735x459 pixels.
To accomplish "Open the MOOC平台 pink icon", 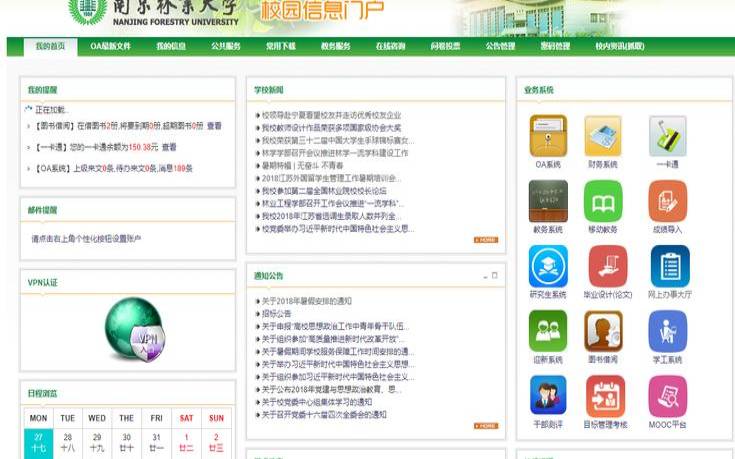I will (668, 396).
